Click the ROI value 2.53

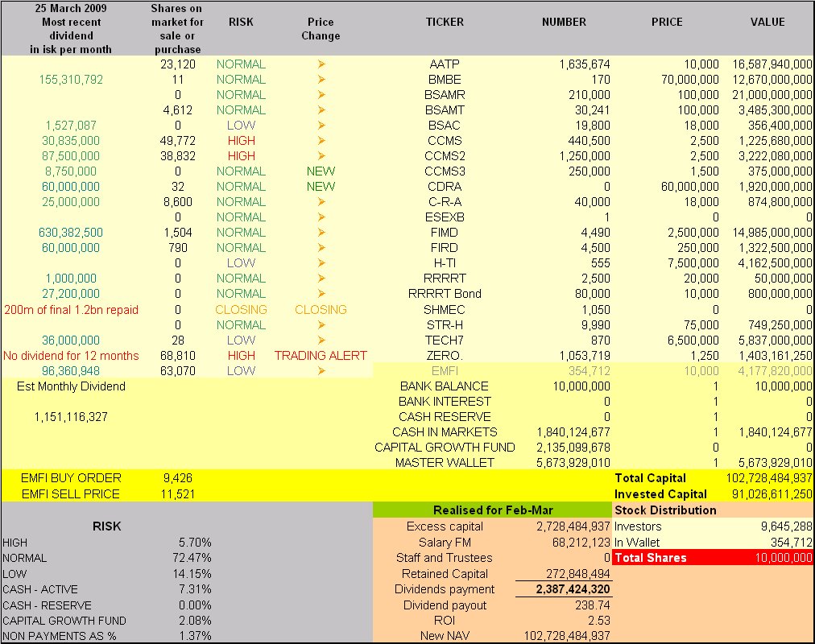599,621
